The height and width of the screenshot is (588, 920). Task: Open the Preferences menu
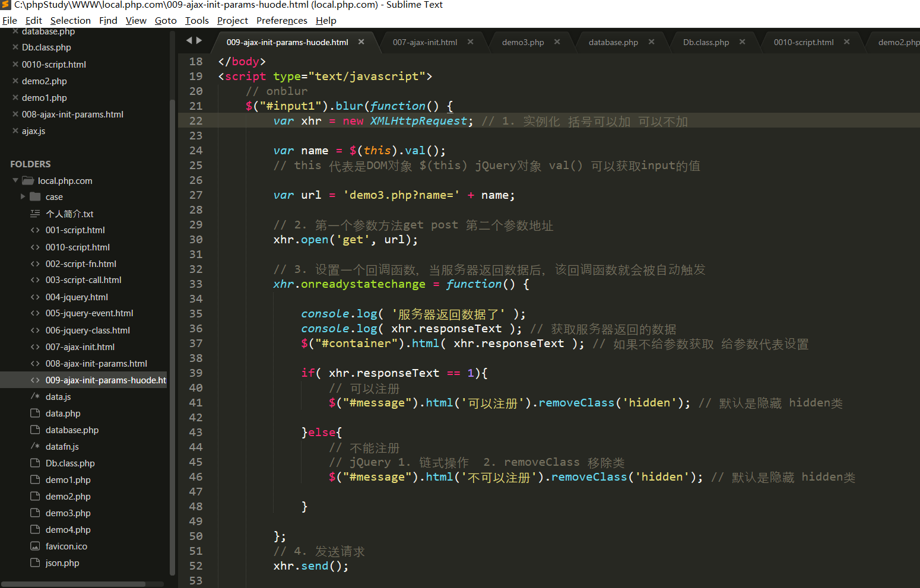[x=281, y=20]
